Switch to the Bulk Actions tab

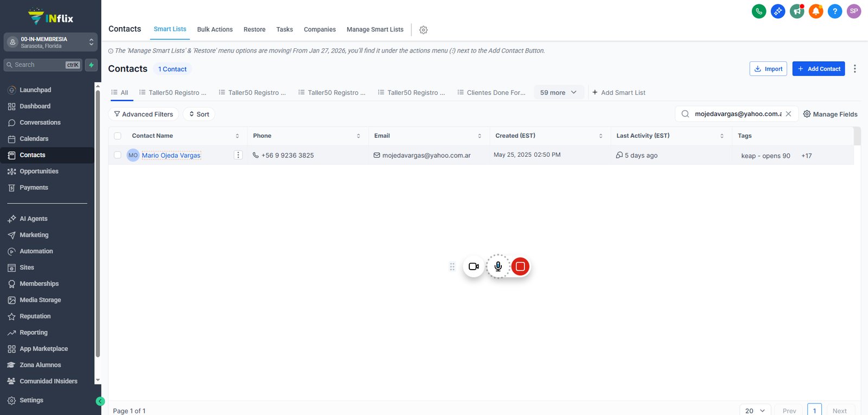[215, 30]
